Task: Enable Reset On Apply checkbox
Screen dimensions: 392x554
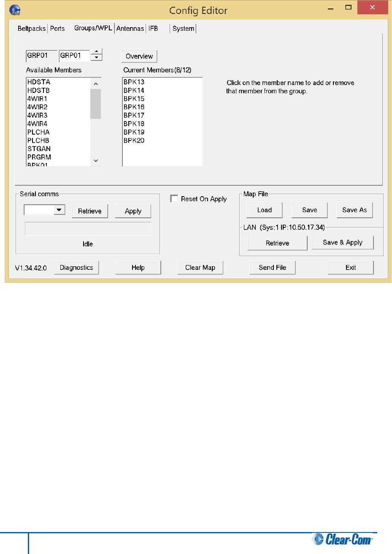Action: click(174, 199)
